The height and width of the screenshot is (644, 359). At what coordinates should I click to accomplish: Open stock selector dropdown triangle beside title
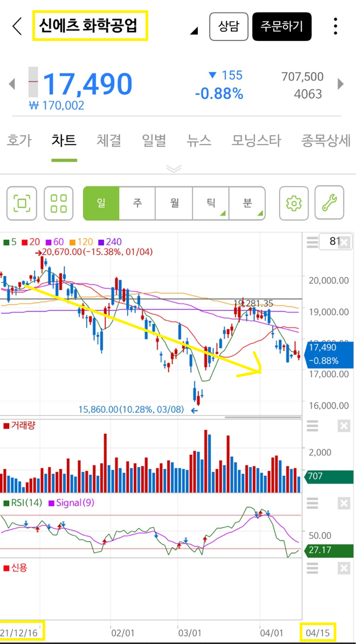195,30
